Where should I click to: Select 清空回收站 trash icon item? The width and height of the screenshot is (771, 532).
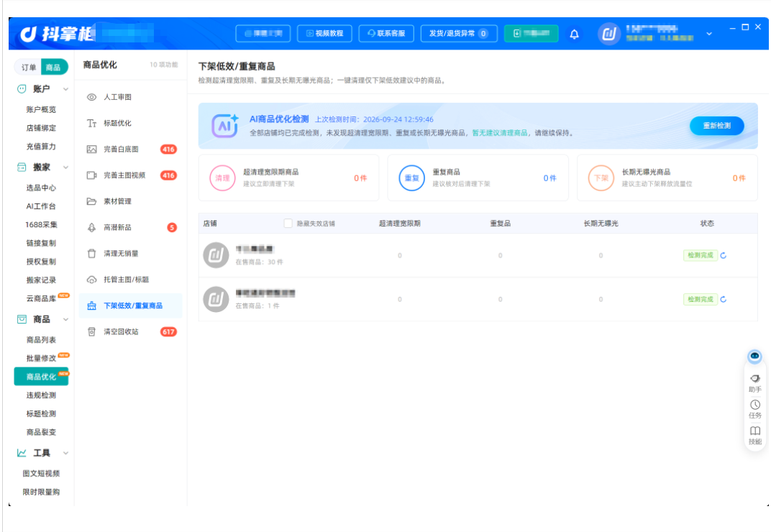pos(130,332)
